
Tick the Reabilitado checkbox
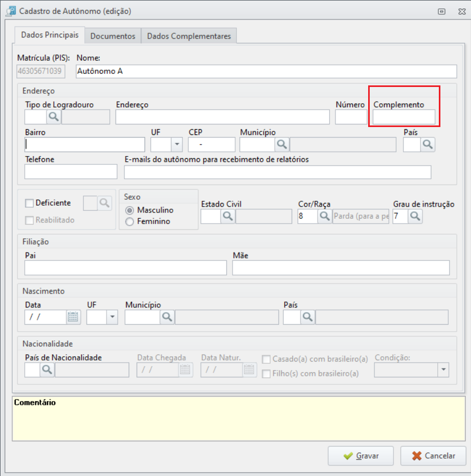(x=29, y=220)
